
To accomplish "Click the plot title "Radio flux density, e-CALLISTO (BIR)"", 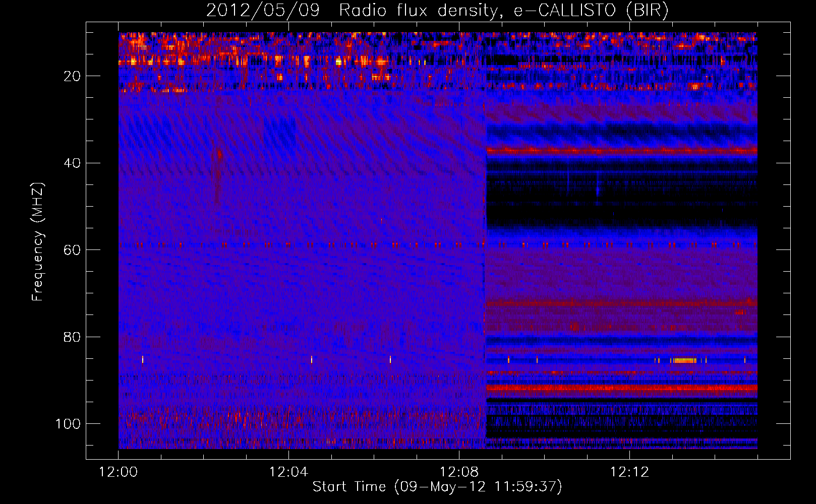I will (x=504, y=10).
